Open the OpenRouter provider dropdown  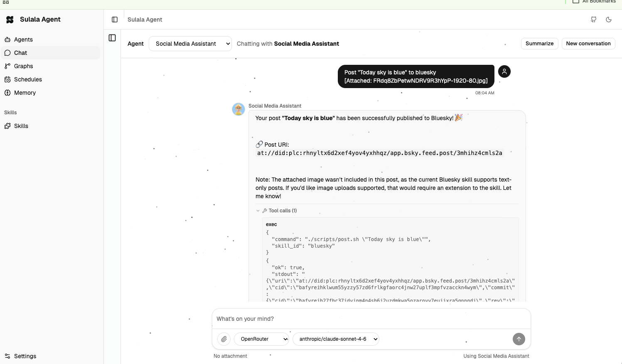click(x=262, y=339)
